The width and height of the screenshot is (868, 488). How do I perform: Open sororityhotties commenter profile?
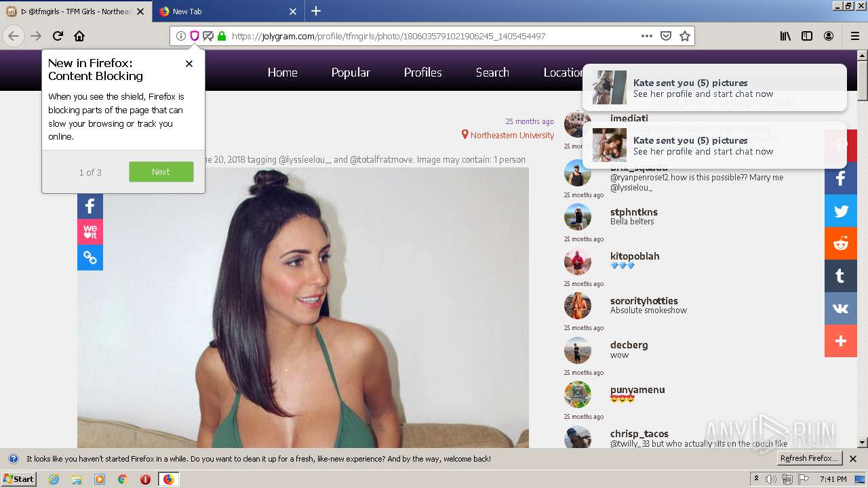click(x=644, y=301)
